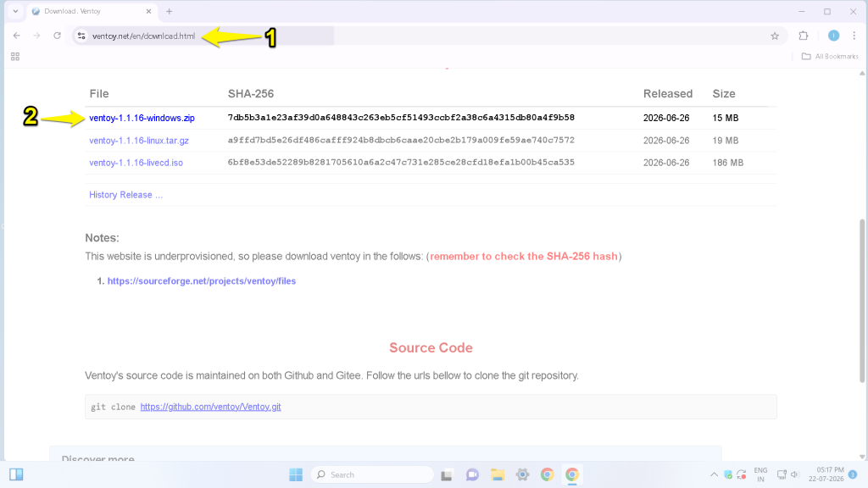Image resolution: width=868 pixels, height=488 pixels.
Task: Click the browser forward arrow
Action: [x=36, y=36]
